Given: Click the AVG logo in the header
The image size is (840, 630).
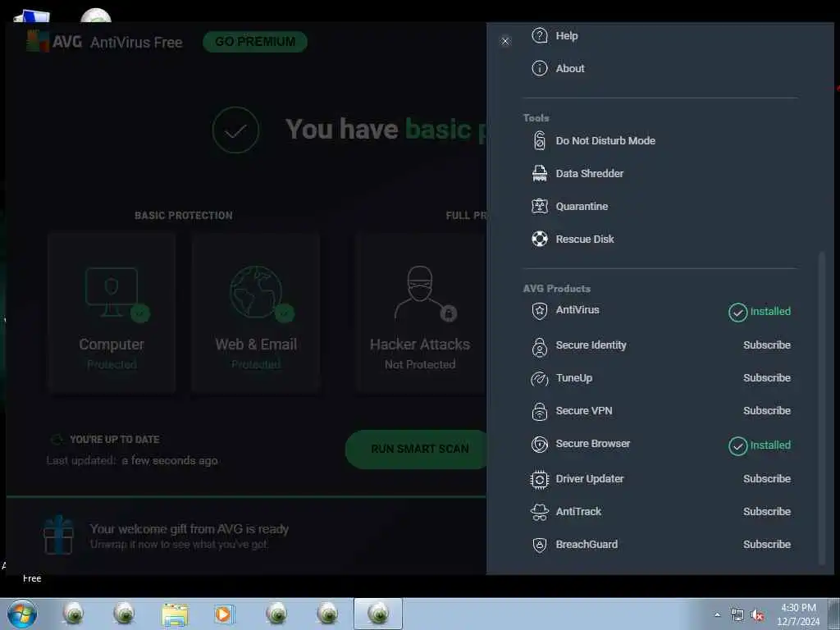Looking at the screenshot, I should point(54,41).
